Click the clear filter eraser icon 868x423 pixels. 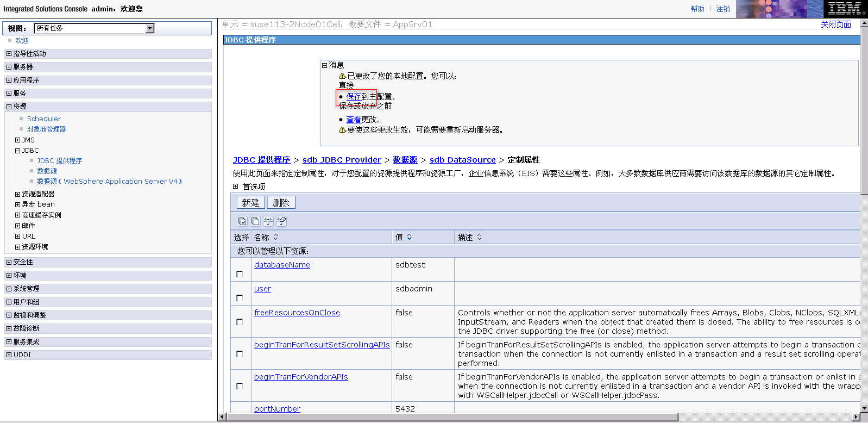281,221
